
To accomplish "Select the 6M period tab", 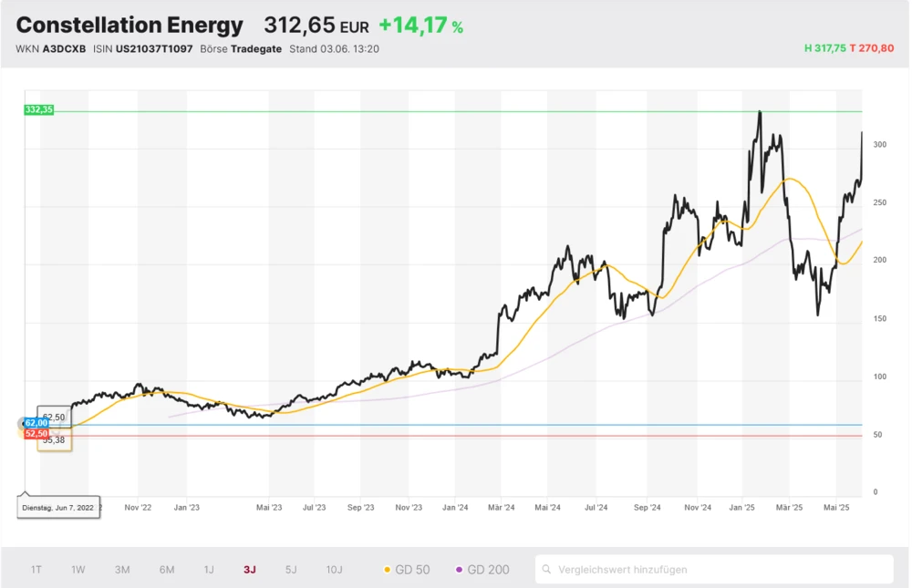I will point(166,569).
